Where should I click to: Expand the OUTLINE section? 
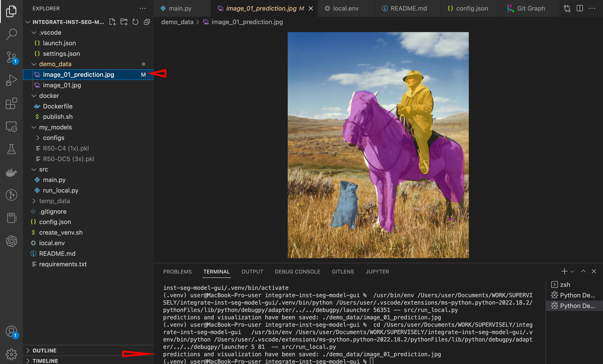(x=44, y=350)
